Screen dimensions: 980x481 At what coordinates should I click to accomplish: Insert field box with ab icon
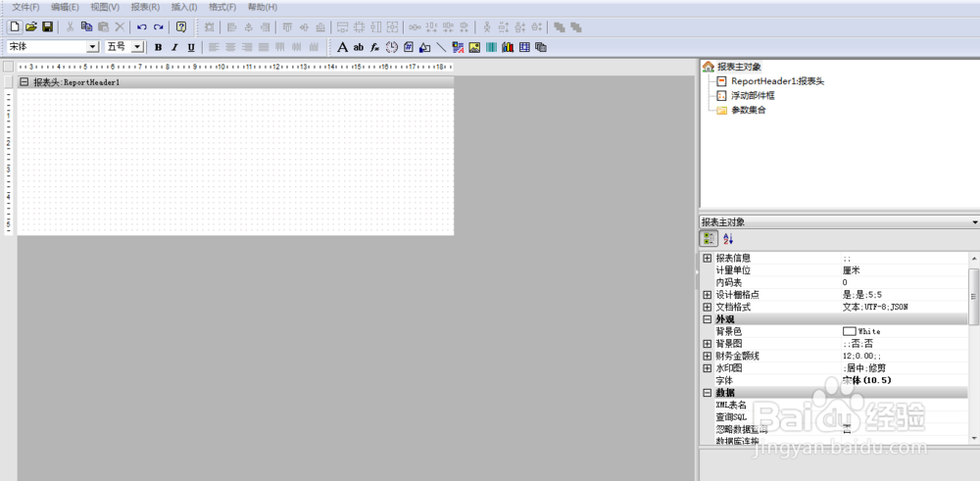point(358,47)
